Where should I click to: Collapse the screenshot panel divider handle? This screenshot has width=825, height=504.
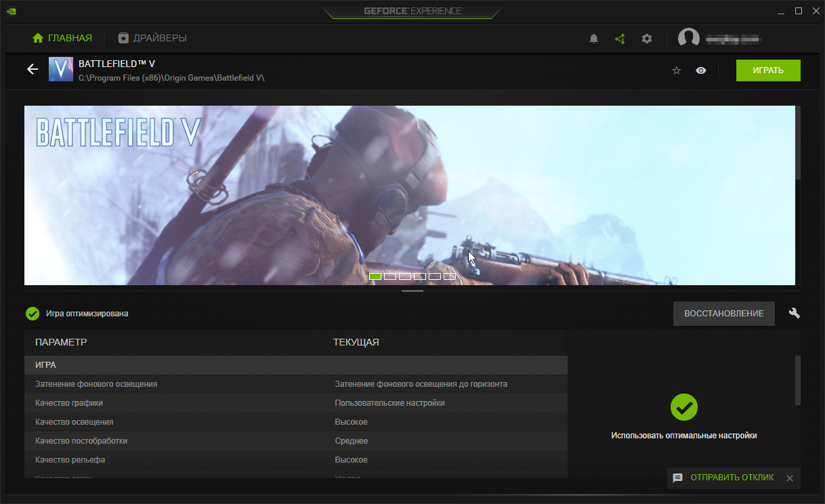tap(412, 291)
